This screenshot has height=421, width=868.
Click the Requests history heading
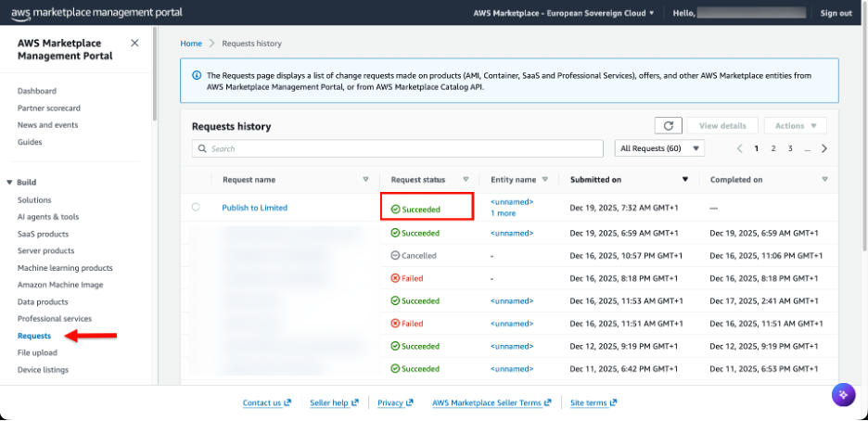(x=232, y=127)
